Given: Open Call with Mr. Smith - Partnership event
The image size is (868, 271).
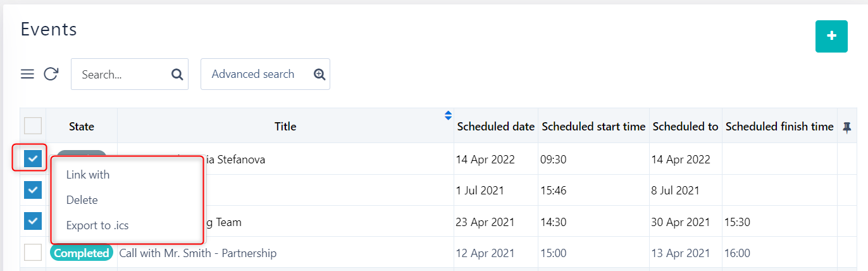Looking at the screenshot, I should 198,253.
